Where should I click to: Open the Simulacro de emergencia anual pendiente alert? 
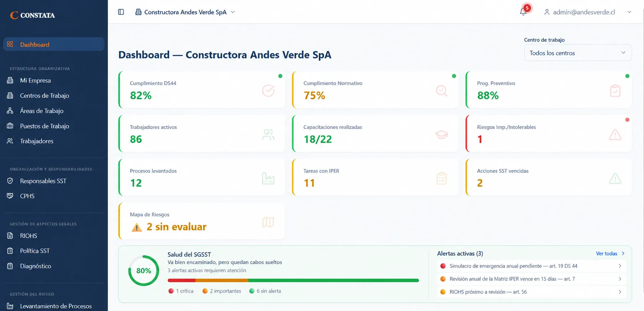531,266
